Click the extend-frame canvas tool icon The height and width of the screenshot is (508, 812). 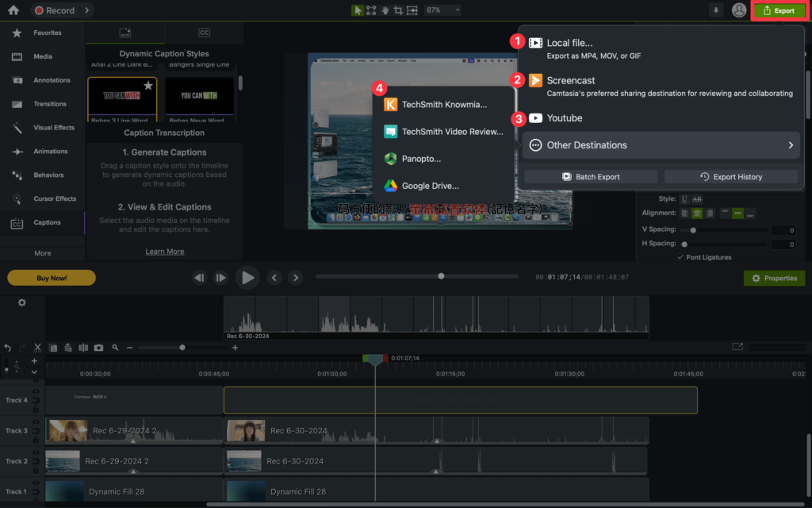point(412,10)
